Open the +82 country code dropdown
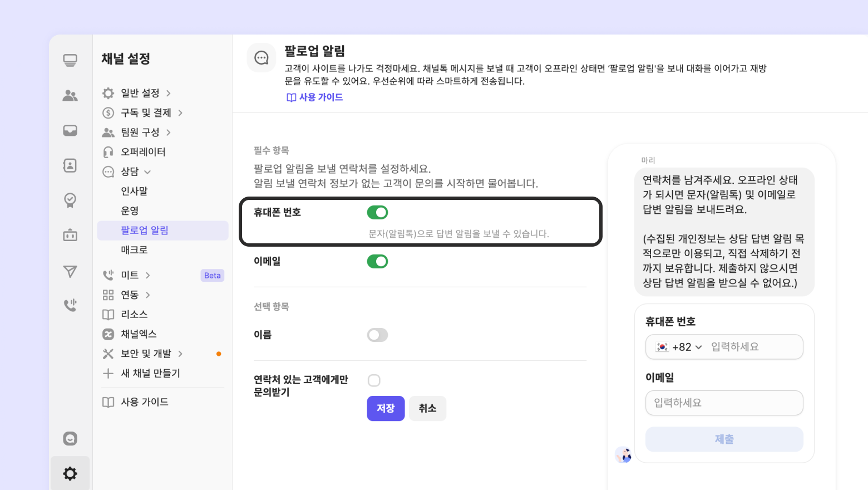The height and width of the screenshot is (490, 868). coord(680,347)
